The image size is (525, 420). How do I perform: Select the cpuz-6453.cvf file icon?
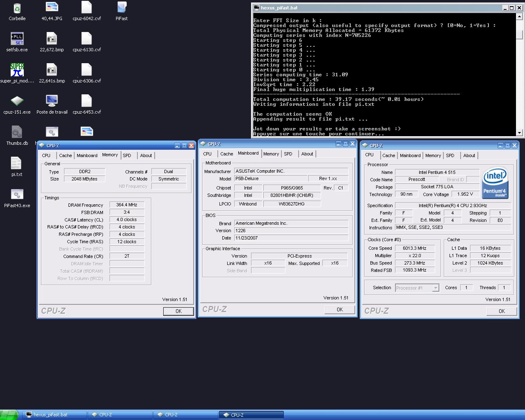click(87, 101)
